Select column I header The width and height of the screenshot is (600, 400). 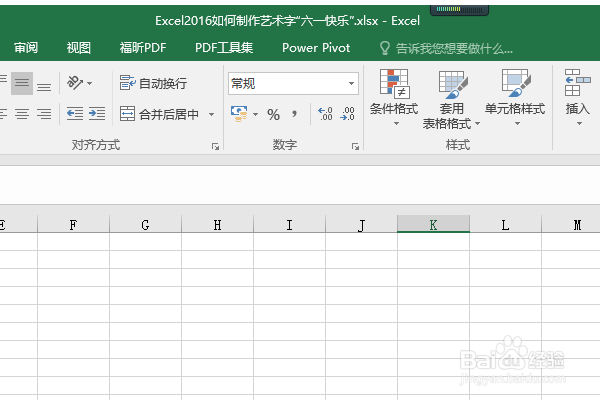(289, 224)
